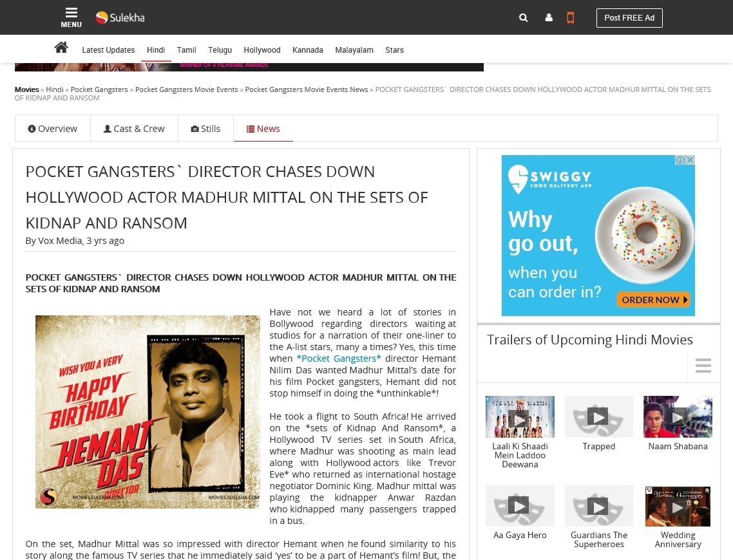Click ORDER NOW on the Swiggy ad
This screenshot has height=560, width=733.
(x=654, y=300)
